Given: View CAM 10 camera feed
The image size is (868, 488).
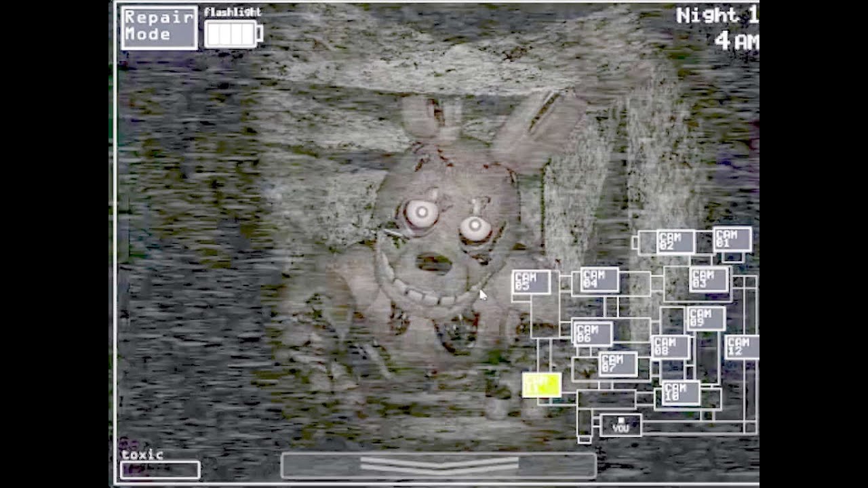Looking at the screenshot, I should pyautogui.click(x=681, y=393).
